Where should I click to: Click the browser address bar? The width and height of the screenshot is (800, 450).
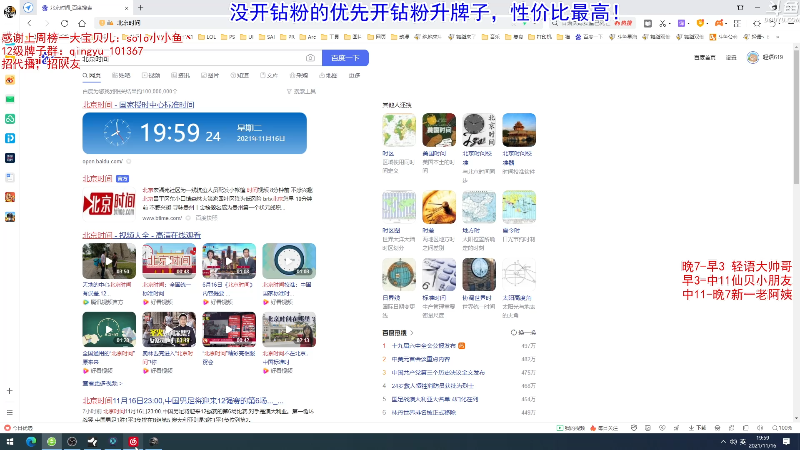pos(306,23)
